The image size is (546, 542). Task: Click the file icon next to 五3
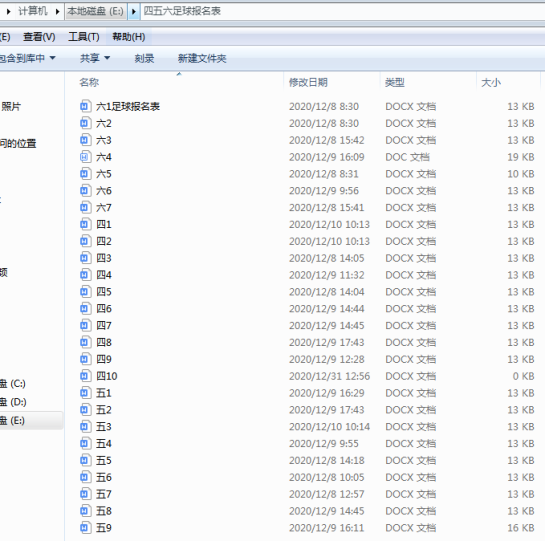click(x=85, y=426)
